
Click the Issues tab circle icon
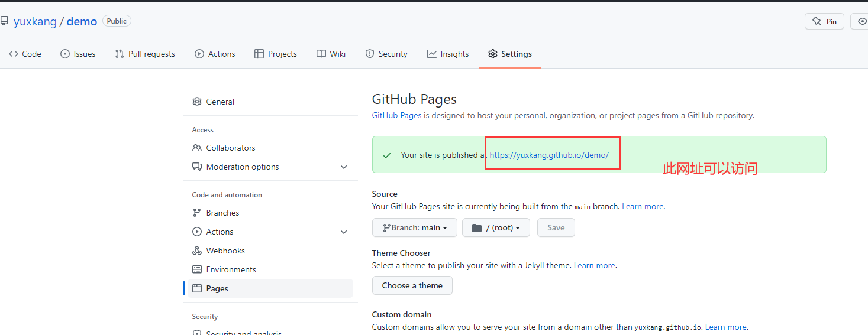pyautogui.click(x=65, y=54)
